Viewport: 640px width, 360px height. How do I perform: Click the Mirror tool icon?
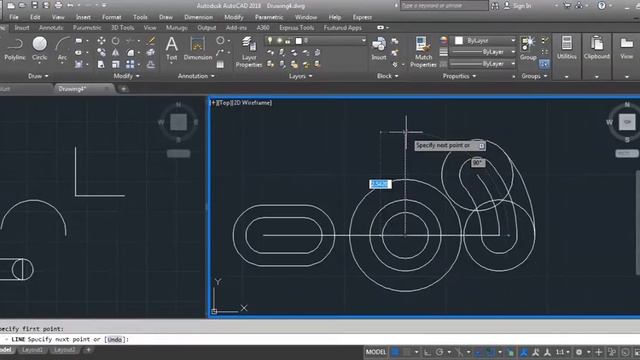(116, 52)
